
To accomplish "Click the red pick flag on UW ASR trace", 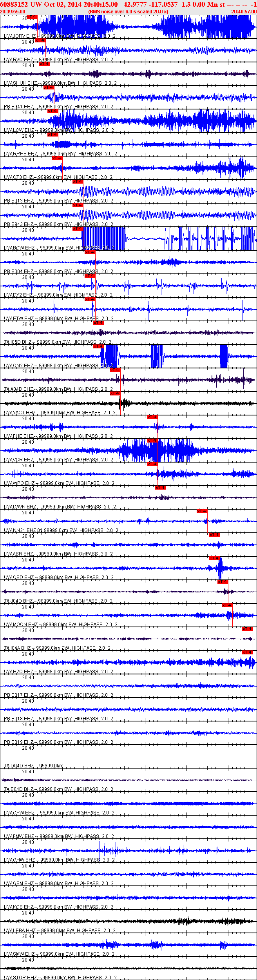I will [x=214, y=535].
